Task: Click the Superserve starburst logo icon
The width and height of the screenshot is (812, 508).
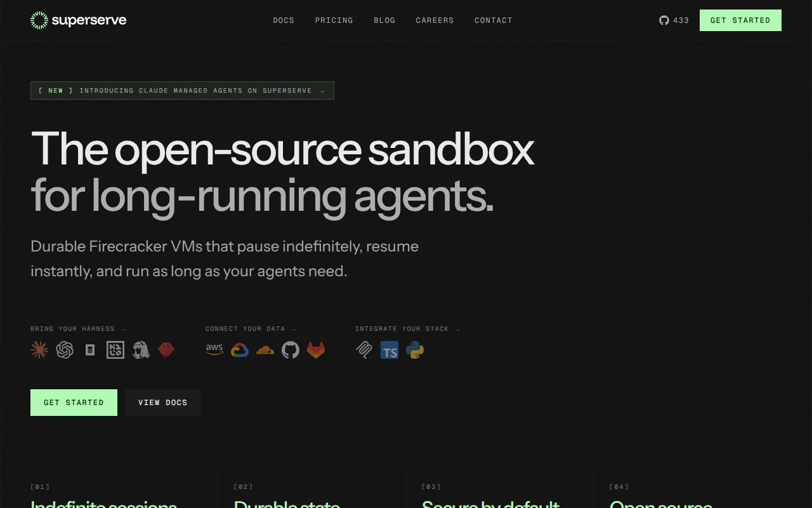Action: point(39,20)
